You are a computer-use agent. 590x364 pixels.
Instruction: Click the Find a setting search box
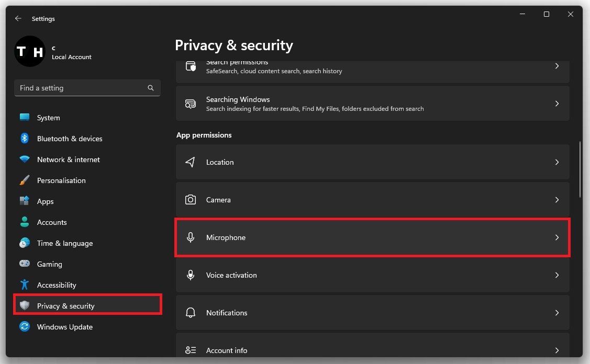(87, 88)
